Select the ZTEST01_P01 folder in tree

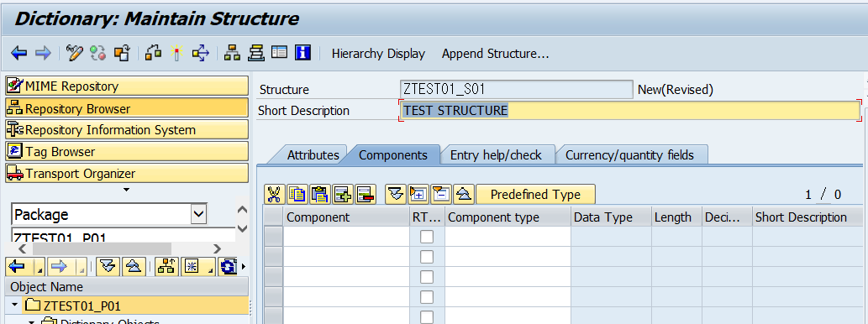(82, 306)
